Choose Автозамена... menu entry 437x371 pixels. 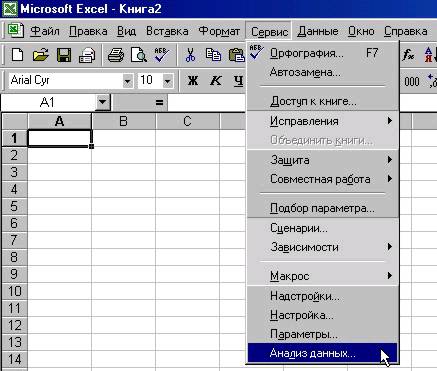pyautogui.click(x=322, y=72)
